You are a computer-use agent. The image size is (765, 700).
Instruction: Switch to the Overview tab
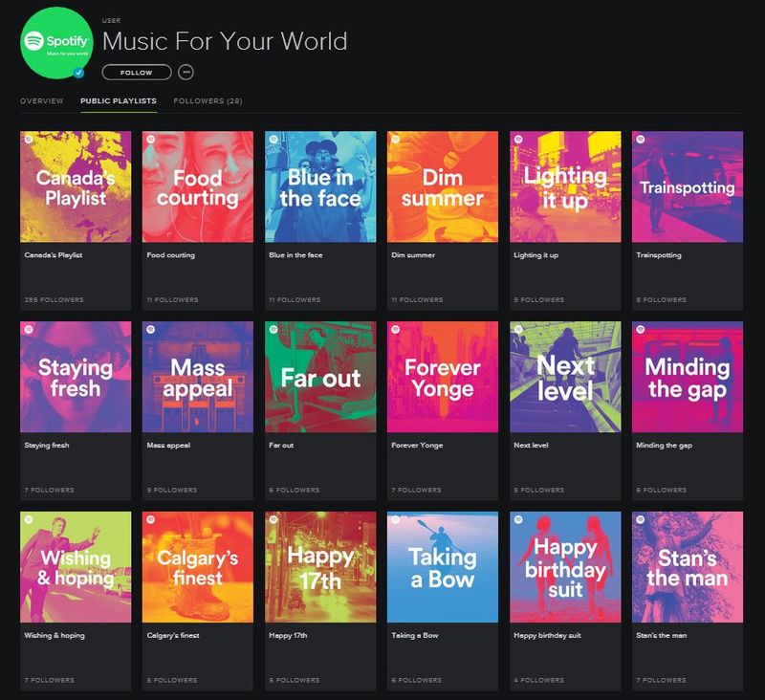pos(42,101)
